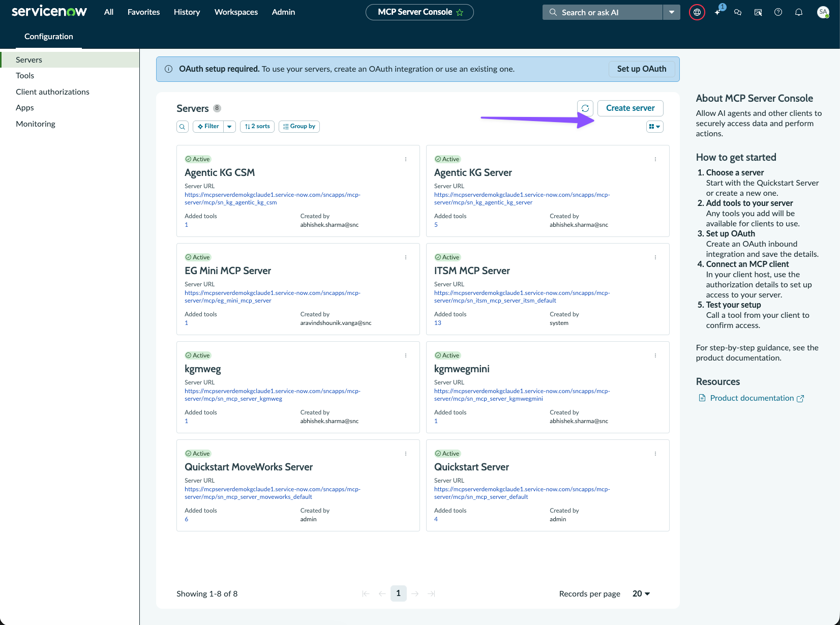The width and height of the screenshot is (840, 625).
Task: Select the Configuration tab
Action: (49, 37)
